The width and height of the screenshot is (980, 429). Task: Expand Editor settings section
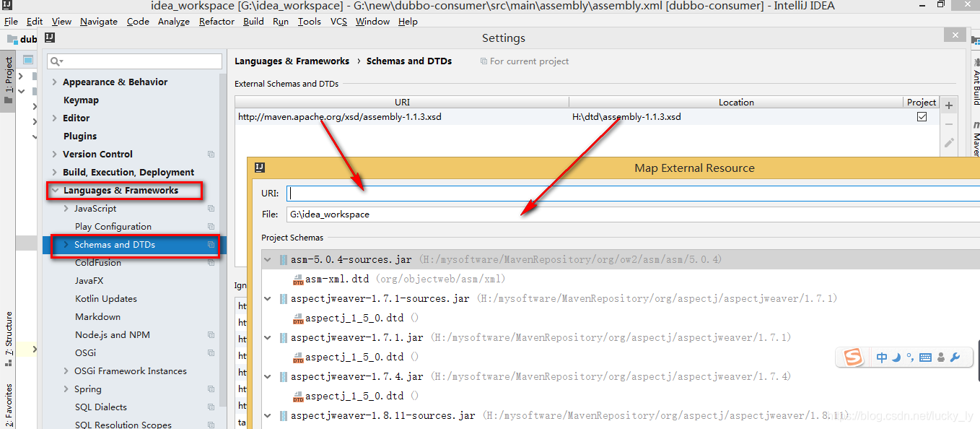[55, 118]
